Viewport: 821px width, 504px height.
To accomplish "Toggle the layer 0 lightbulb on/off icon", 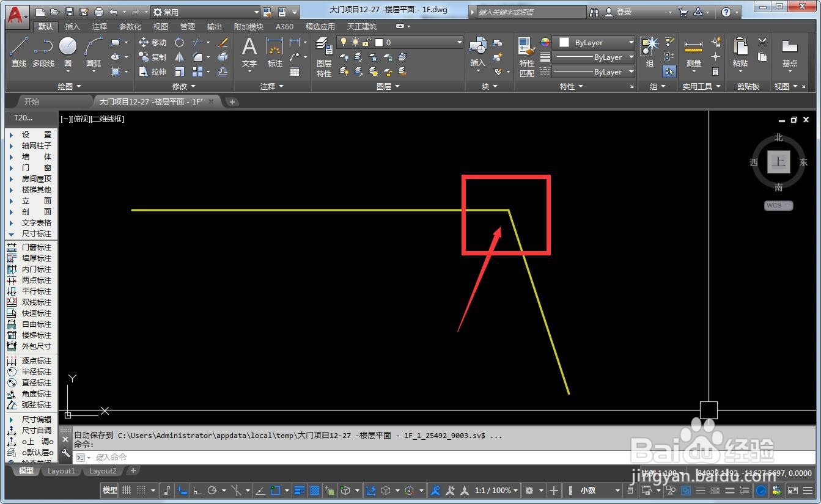I will coord(344,42).
